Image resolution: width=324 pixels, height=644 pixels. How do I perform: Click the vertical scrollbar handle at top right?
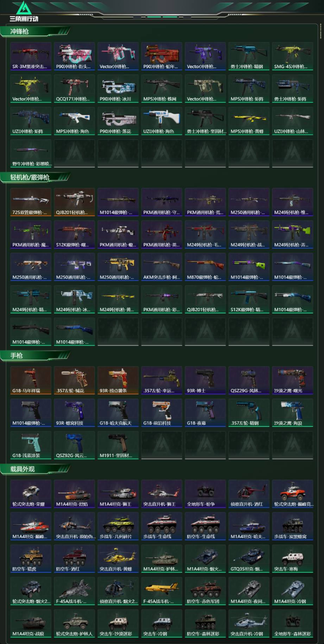click(x=320, y=31)
